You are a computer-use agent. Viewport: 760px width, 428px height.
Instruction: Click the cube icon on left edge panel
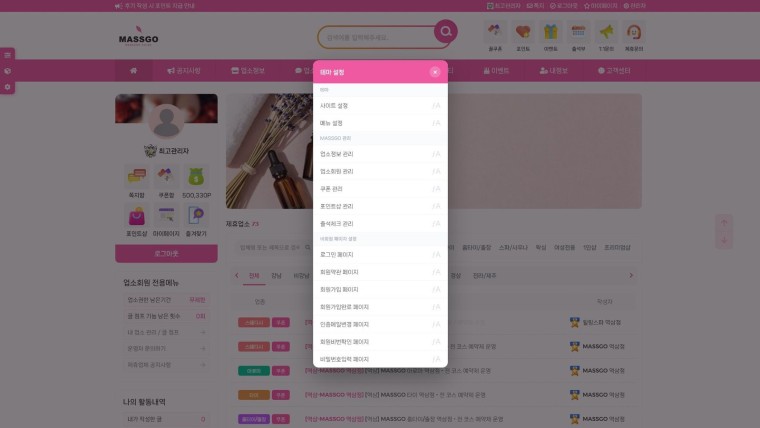tap(7, 71)
